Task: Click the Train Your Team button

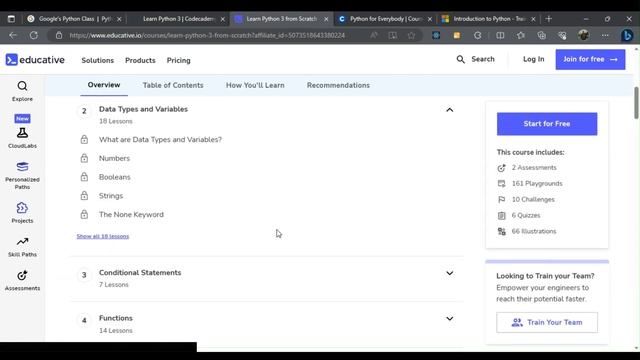Action: point(547,322)
